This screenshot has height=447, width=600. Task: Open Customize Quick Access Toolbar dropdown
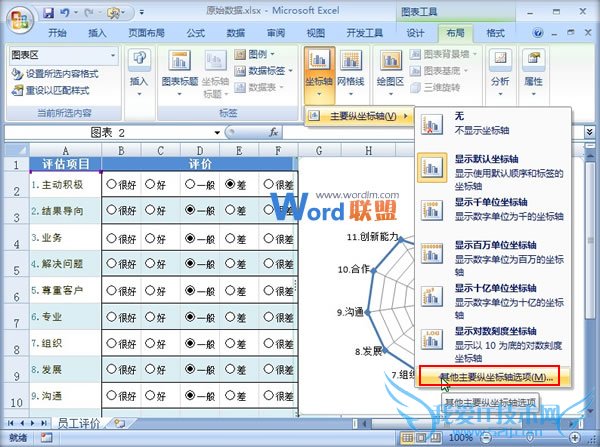pos(142,13)
